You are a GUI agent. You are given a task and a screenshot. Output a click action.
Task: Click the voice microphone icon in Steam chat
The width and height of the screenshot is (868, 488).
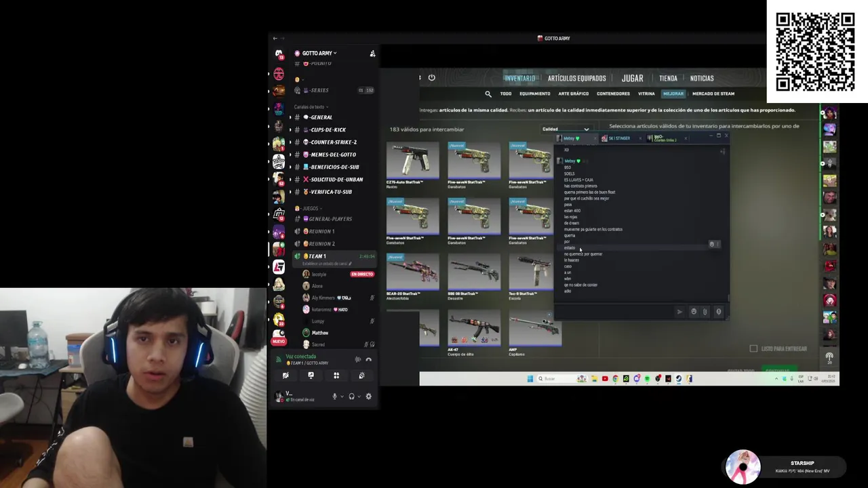(719, 312)
